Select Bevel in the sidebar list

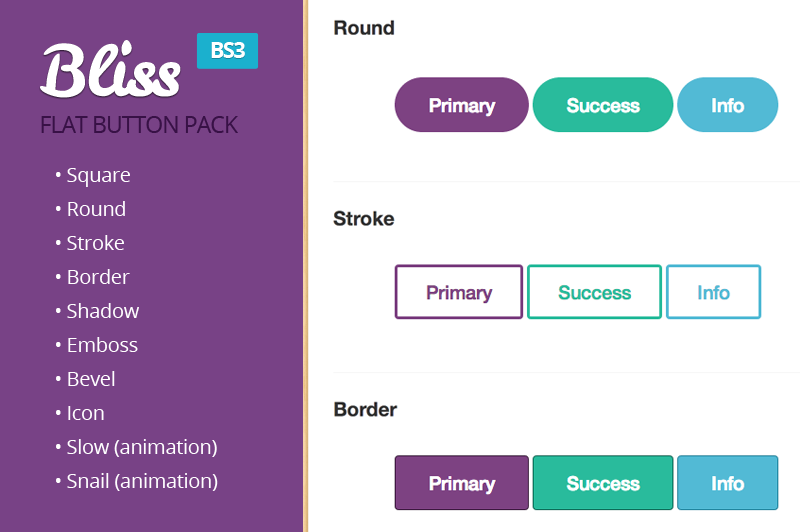pos(91,379)
